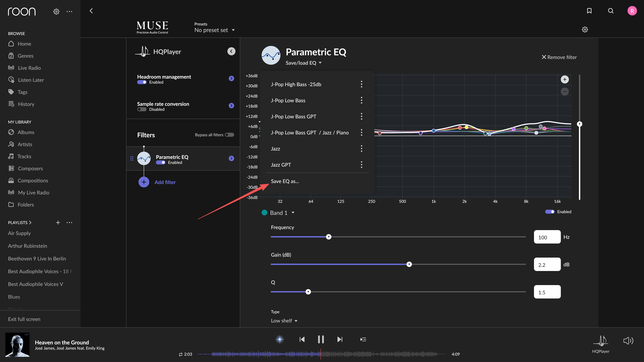Load the J-Pop Low Bass preset
The image size is (644, 362).
[288, 100]
